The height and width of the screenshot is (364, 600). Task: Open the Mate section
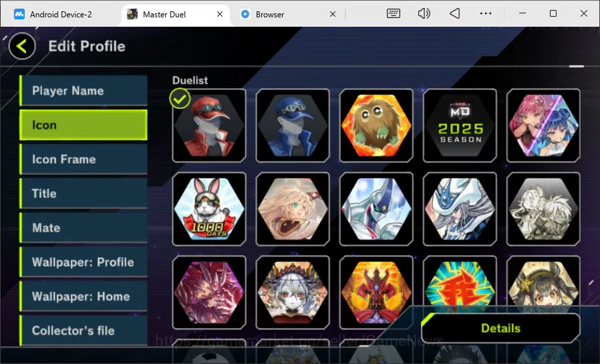(84, 228)
